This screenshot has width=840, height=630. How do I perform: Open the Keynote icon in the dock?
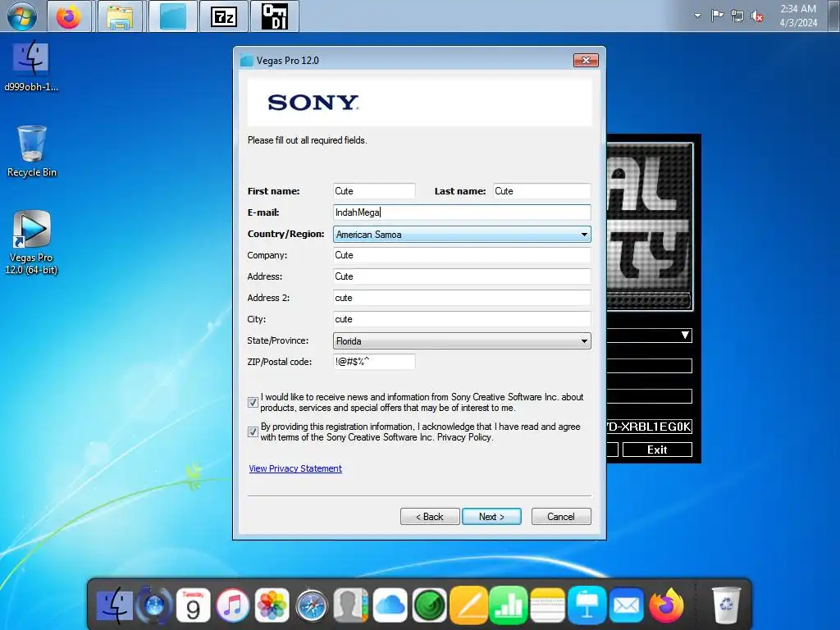(x=587, y=606)
